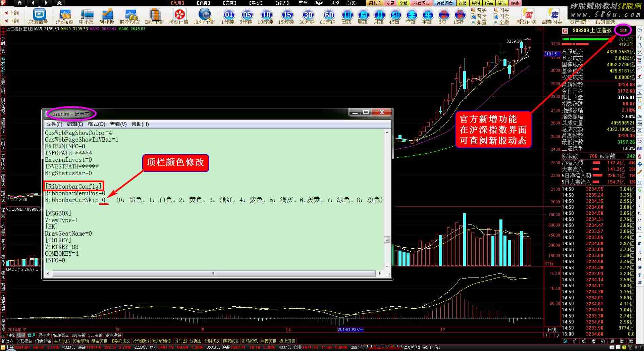Select MACD基本 indicator template
The width and height of the screenshot is (644, 351).
pos(61,335)
